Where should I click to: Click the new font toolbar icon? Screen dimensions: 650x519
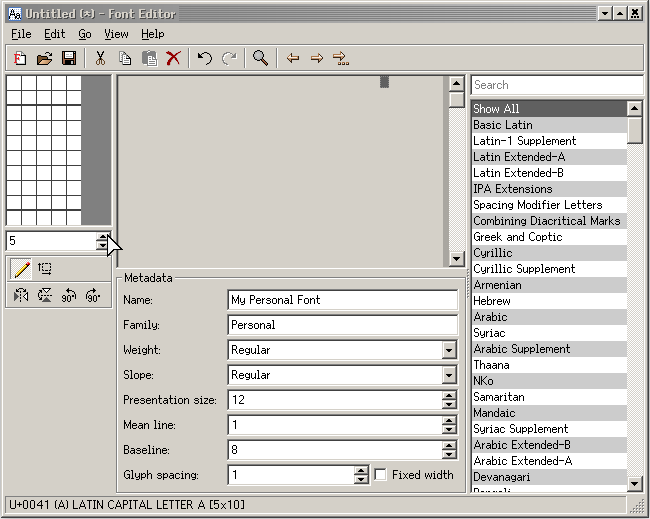pyautogui.click(x=20, y=58)
